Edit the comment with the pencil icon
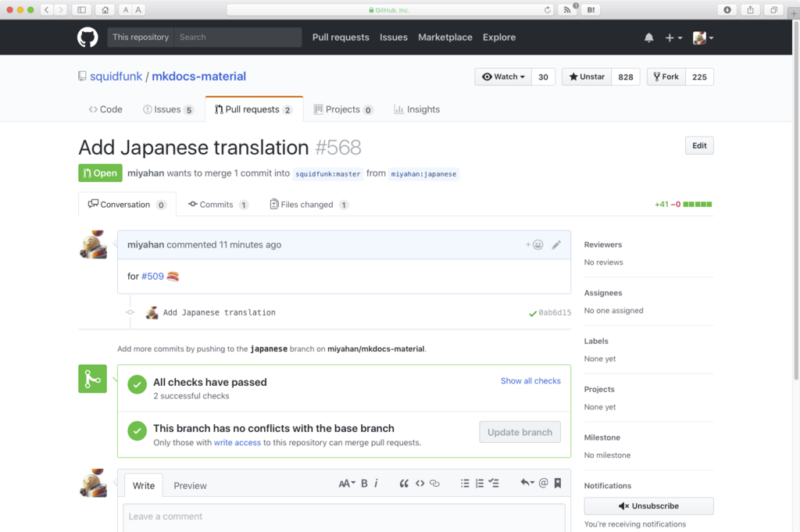Viewport: 800px width, 532px height. coord(556,245)
